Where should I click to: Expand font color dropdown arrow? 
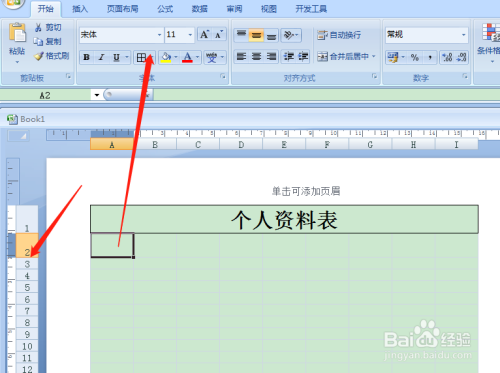click(x=198, y=57)
